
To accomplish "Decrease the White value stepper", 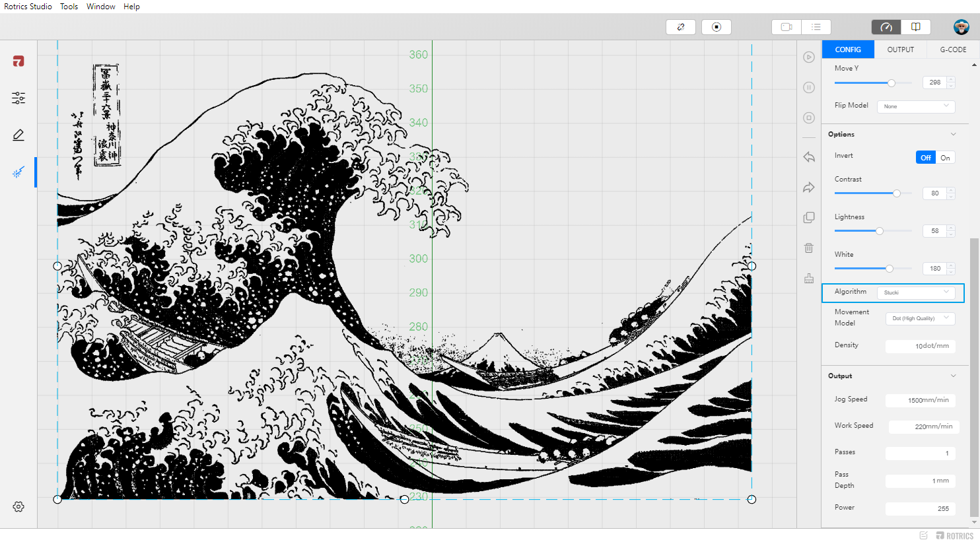I will (951, 271).
